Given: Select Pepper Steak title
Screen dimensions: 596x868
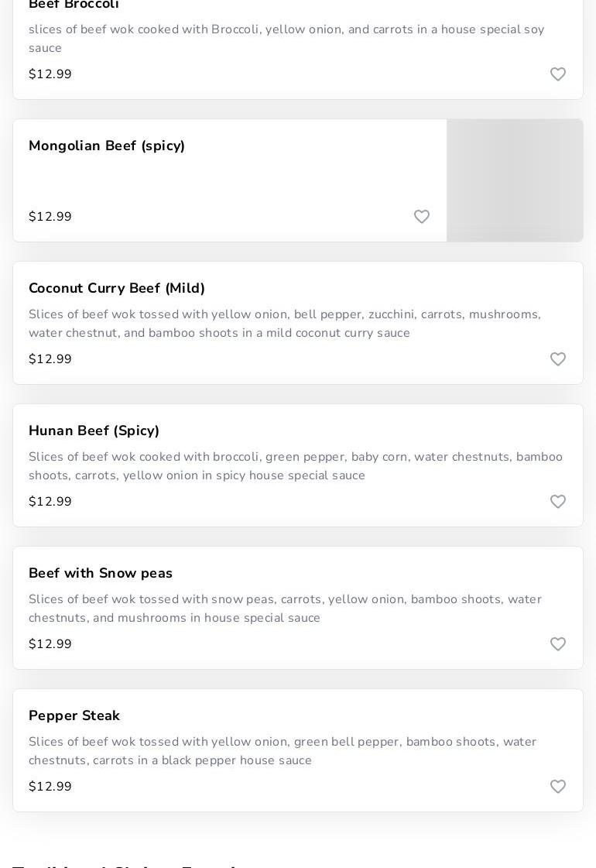Looking at the screenshot, I should click(74, 715).
